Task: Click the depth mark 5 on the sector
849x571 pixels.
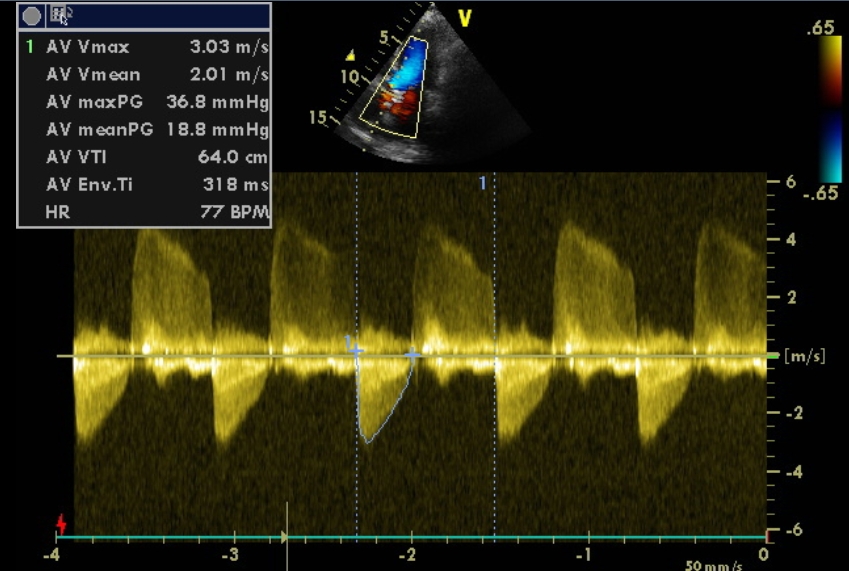Action: coord(384,37)
